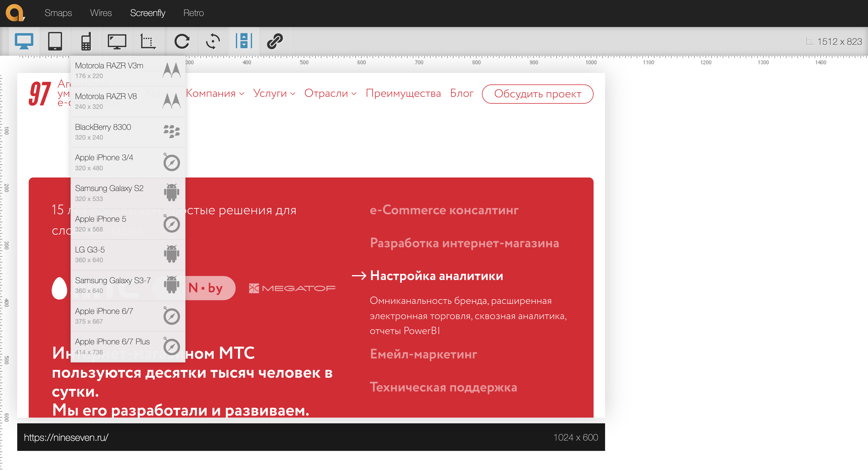Click Safari compass icon beside iPhone 6/7 Plus
The height and width of the screenshot is (471, 868).
coord(172,346)
